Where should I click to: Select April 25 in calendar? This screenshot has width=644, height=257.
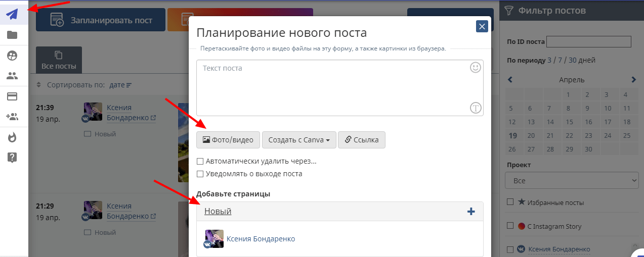tap(627, 135)
